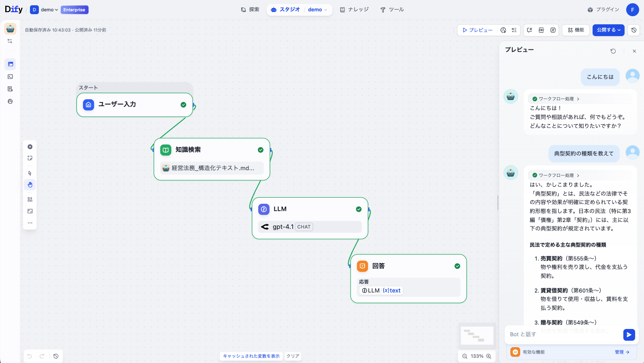Go to the 探索 (Explore) tab
Viewport: 644px width, 363px height.
pos(250,10)
